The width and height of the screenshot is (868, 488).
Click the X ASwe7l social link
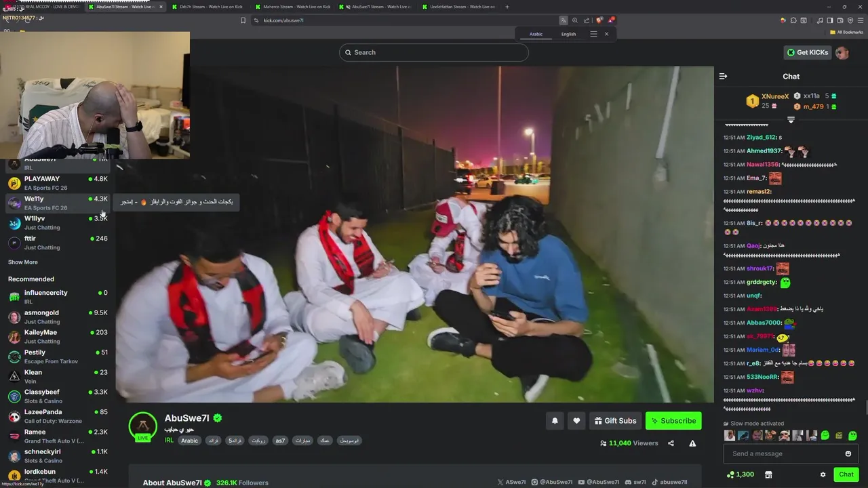(x=511, y=483)
